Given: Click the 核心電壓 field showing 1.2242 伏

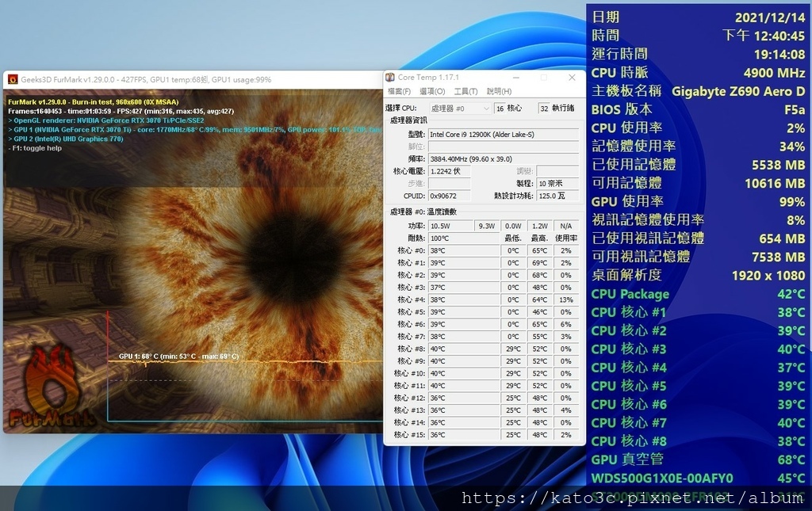Looking at the screenshot, I should click(450, 171).
